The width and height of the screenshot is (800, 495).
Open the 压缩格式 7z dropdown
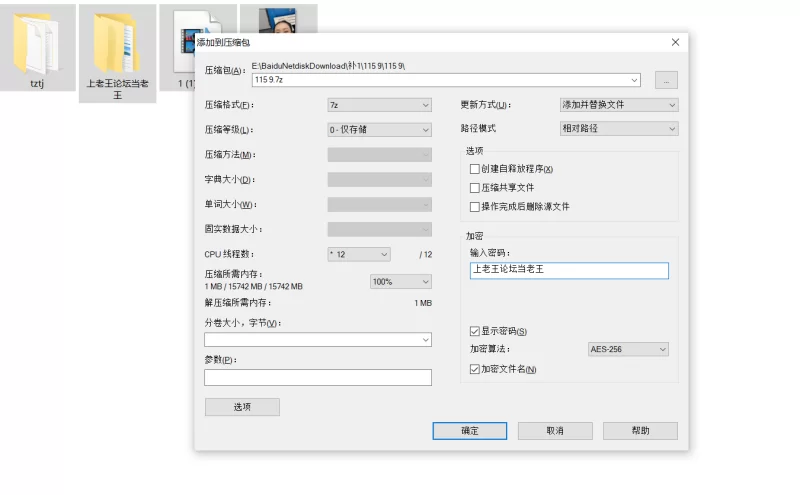379,105
